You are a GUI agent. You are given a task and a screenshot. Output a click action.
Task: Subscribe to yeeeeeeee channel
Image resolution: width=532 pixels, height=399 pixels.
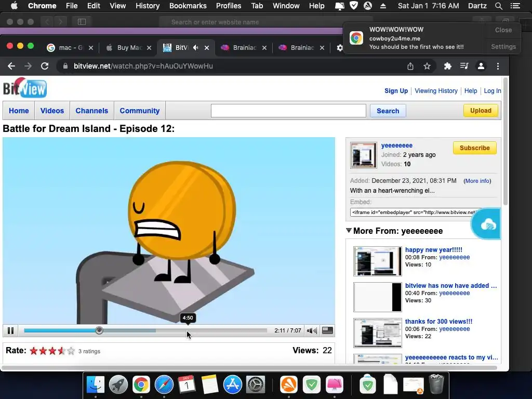click(475, 148)
